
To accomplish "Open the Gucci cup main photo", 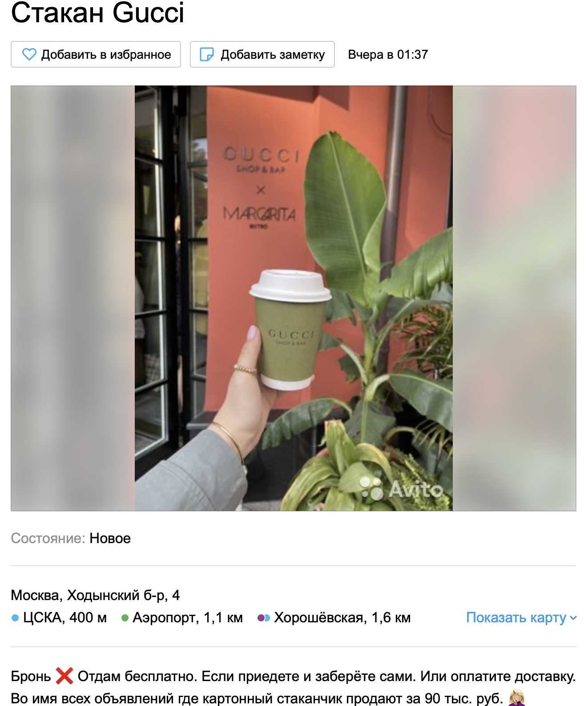I will [294, 298].
